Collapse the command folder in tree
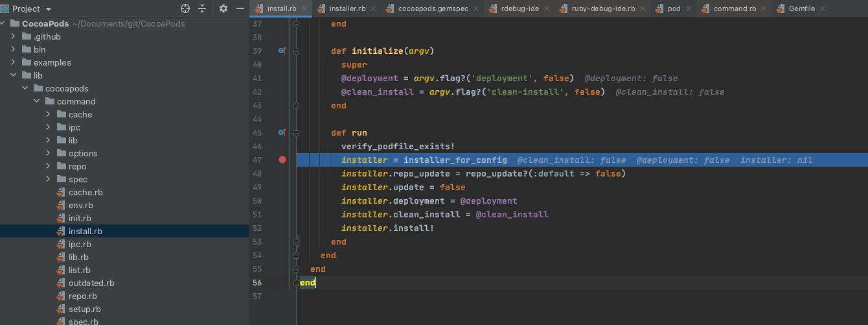 (36, 101)
